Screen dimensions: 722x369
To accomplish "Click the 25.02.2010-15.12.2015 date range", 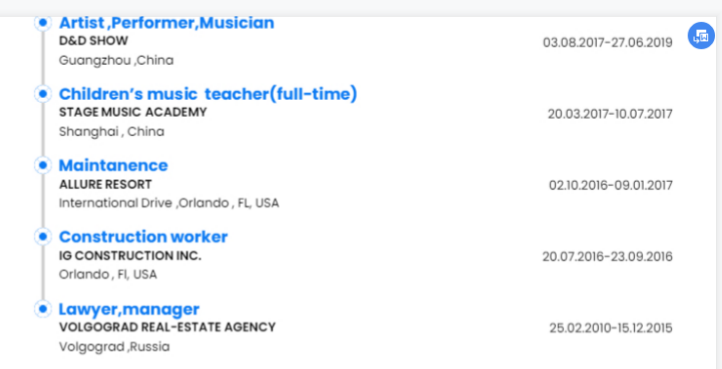I will click(611, 328).
